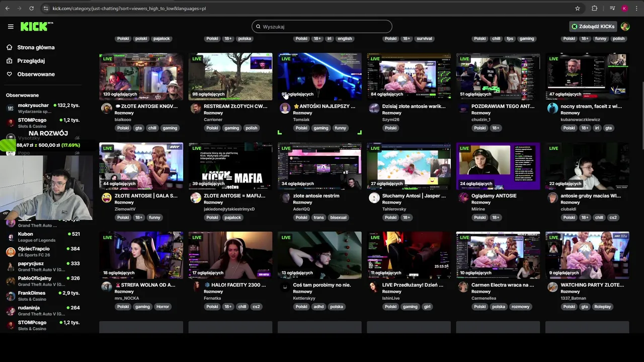The image size is (644, 362).
Task: Open Carmenellea streamer avatar
Action: (x=463, y=287)
